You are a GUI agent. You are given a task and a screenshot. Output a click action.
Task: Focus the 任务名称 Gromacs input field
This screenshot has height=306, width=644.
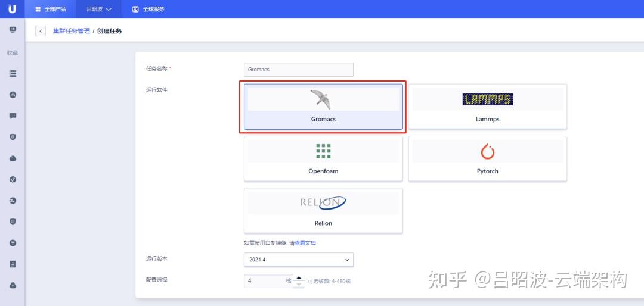coord(299,69)
